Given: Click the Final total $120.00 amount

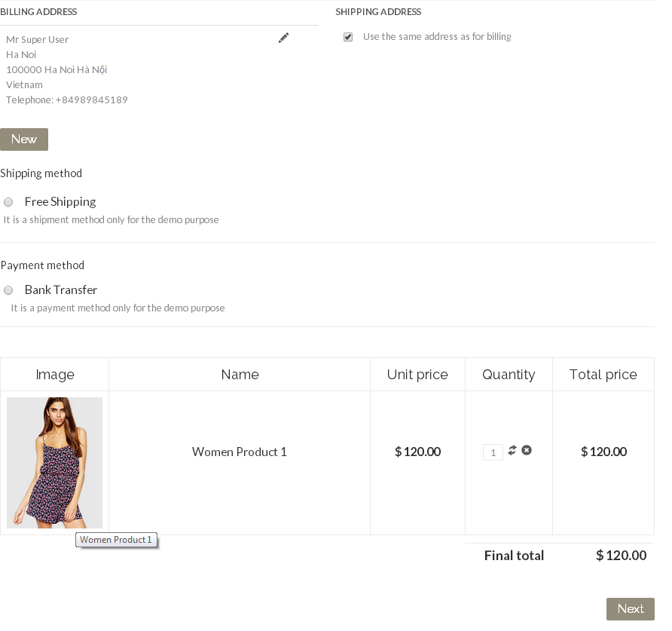Looking at the screenshot, I should (x=621, y=556).
